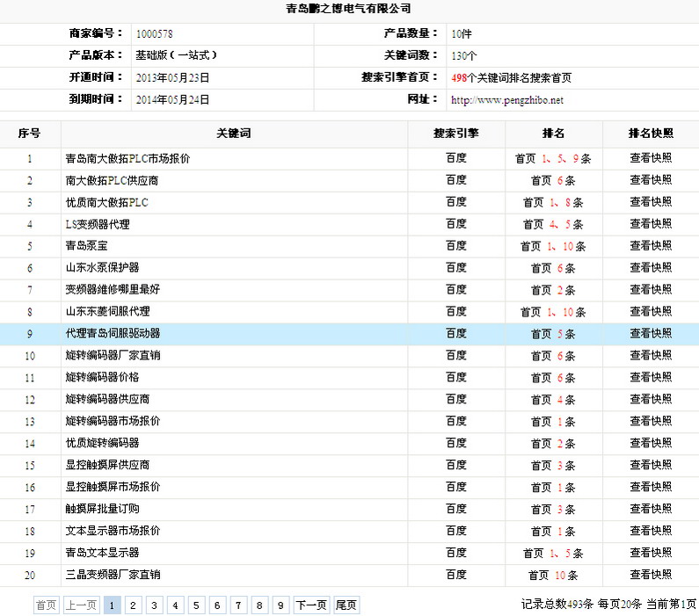Open the http://www.pengzhibo.net website link
The height and width of the screenshot is (616, 699).
506,100
